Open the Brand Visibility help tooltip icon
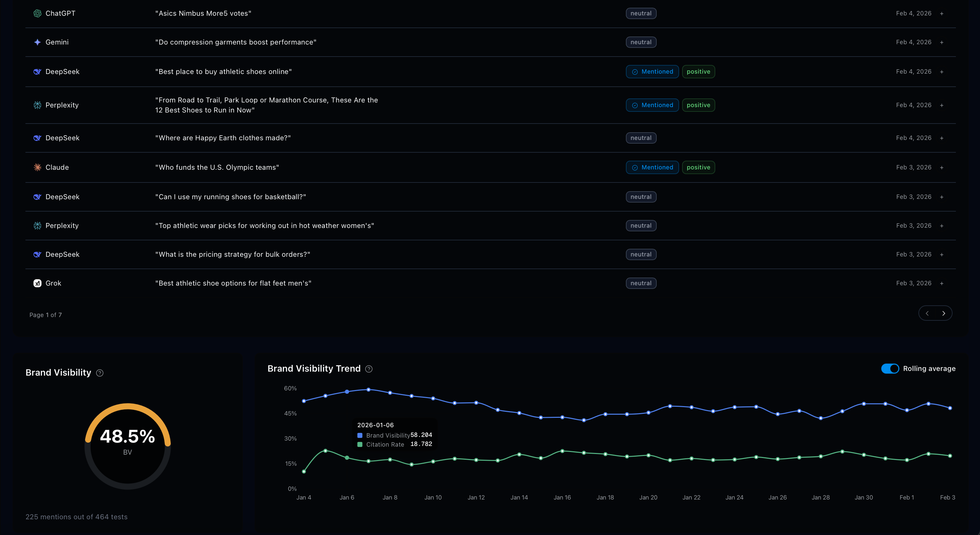Image resolution: width=980 pixels, height=535 pixels. point(100,373)
